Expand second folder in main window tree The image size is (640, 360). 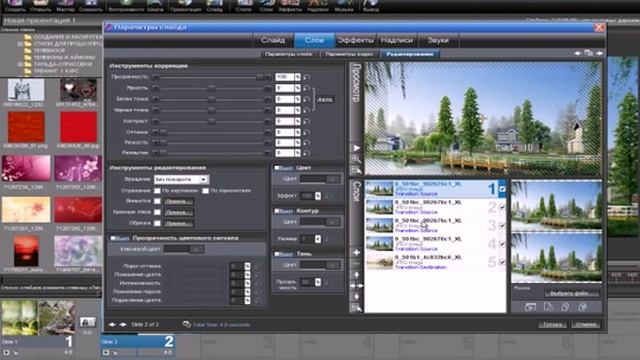click(x=20, y=44)
